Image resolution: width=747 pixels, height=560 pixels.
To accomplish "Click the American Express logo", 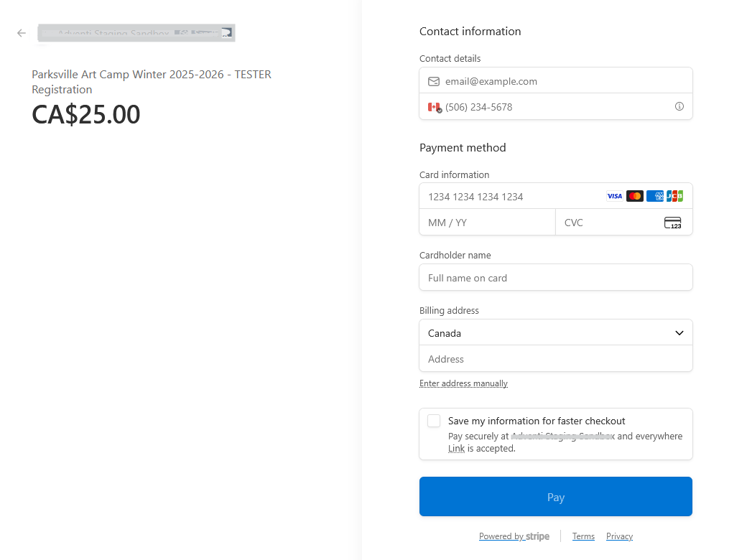I will pyautogui.click(x=654, y=196).
